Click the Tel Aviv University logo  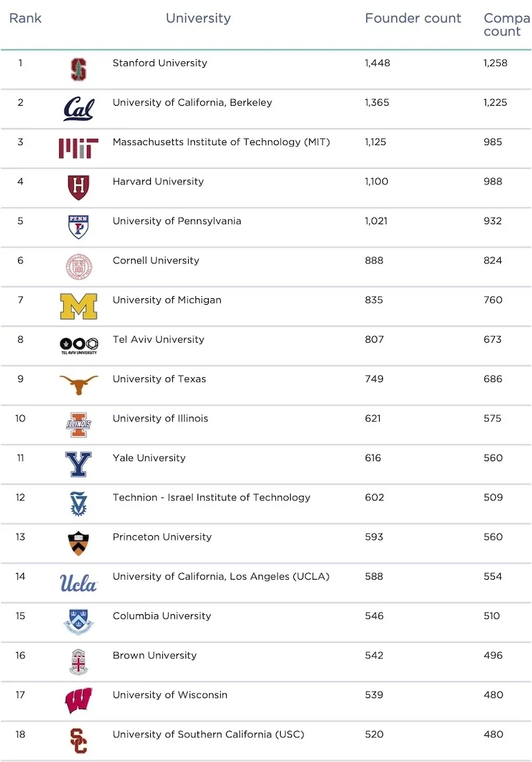pos(78,345)
